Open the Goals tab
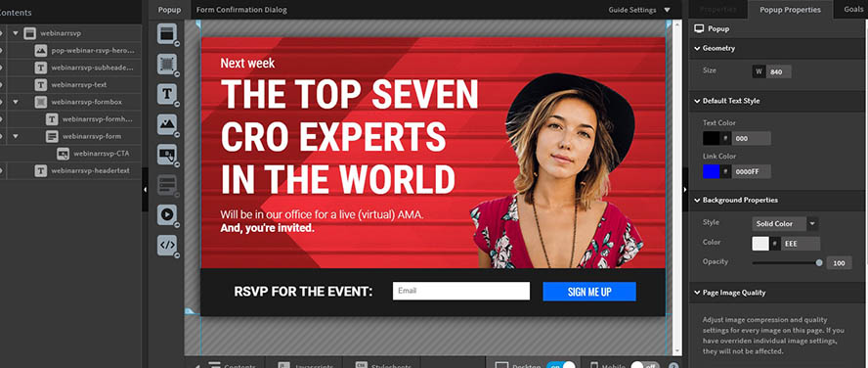The height and width of the screenshot is (368, 868). 853,10
